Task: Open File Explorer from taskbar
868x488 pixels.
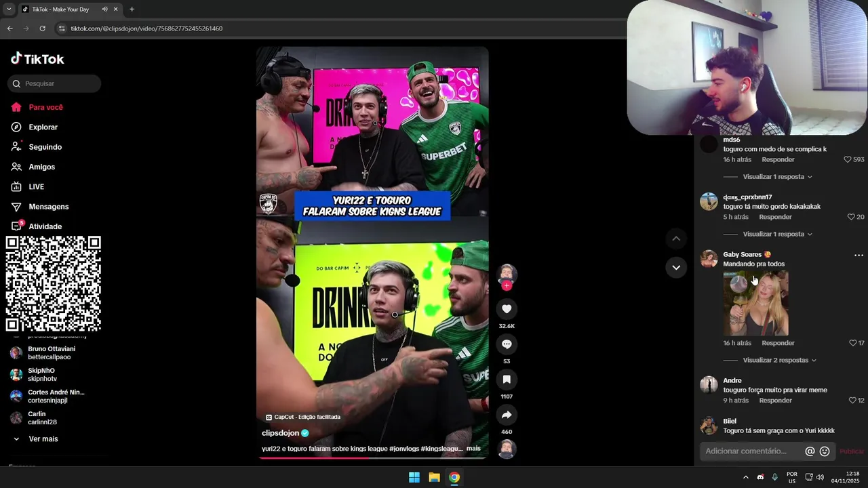Action: [434, 477]
